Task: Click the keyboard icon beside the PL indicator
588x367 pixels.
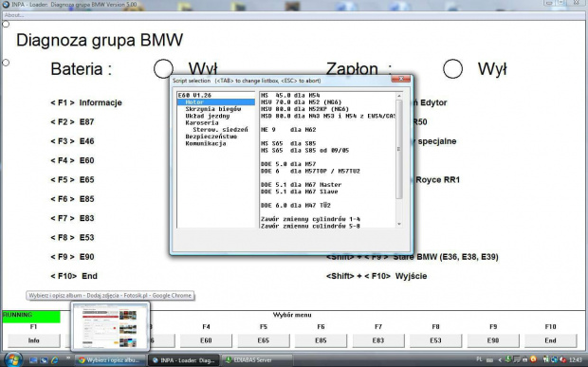Action: coord(489,359)
